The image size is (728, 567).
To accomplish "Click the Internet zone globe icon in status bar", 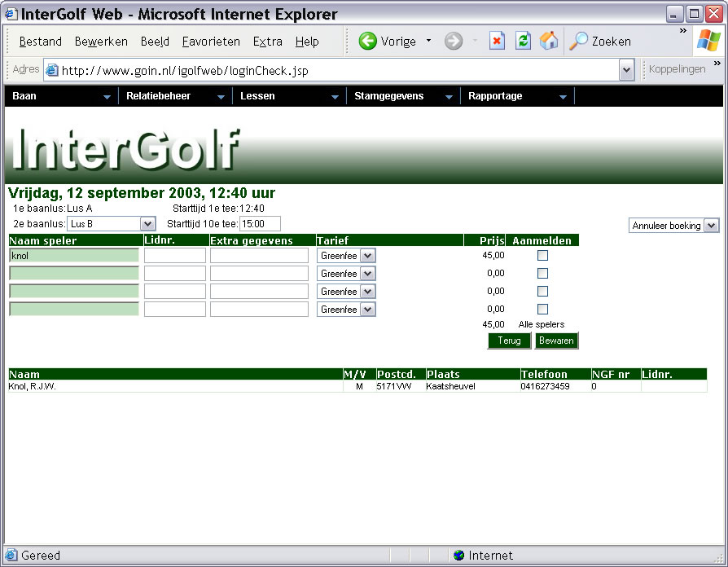I will (x=458, y=555).
